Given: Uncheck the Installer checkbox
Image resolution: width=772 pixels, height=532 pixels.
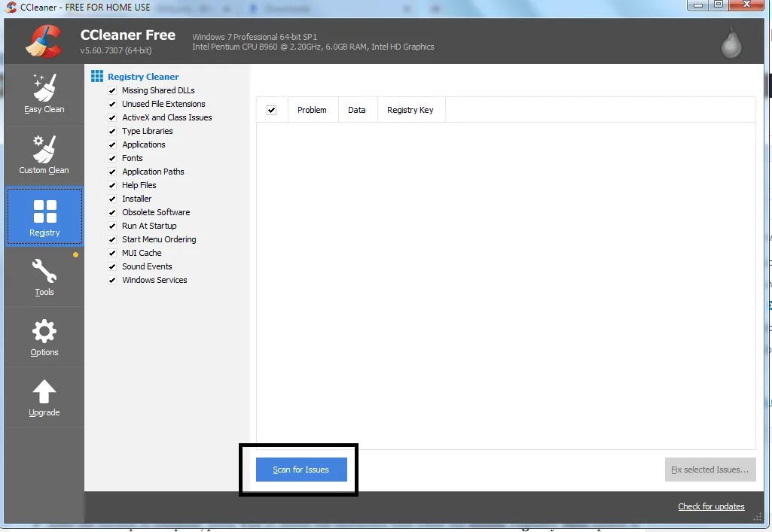Looking at the screenshot, I should tap(112, 199).
